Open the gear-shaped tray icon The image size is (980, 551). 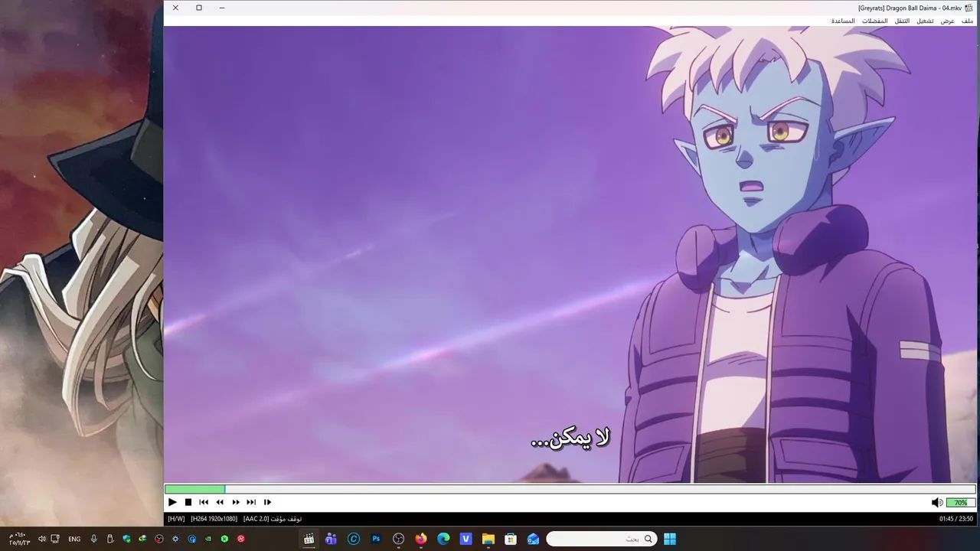pos(175,539)
